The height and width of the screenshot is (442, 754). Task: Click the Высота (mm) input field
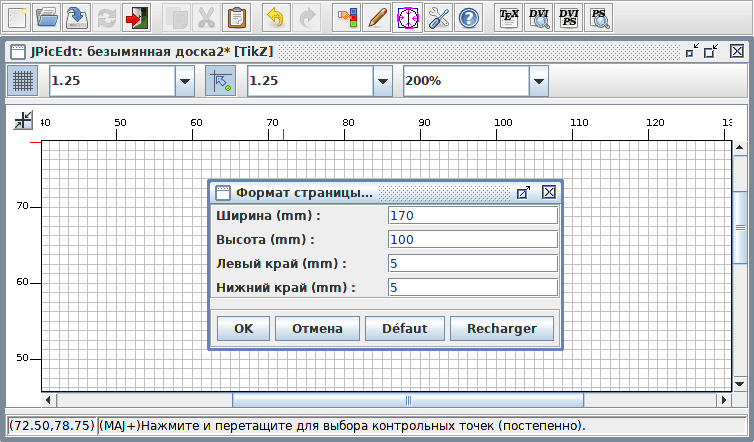(473, 240)
